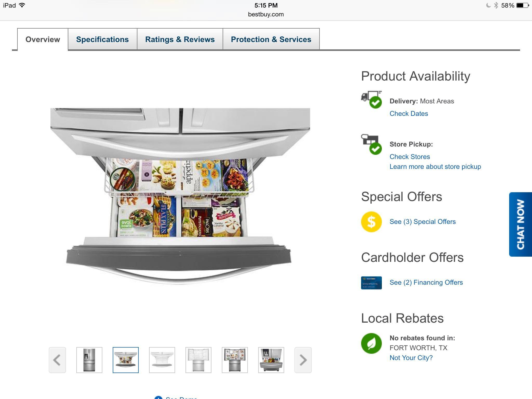Open the Check Dates delivery link

click(x=409, y=114)
